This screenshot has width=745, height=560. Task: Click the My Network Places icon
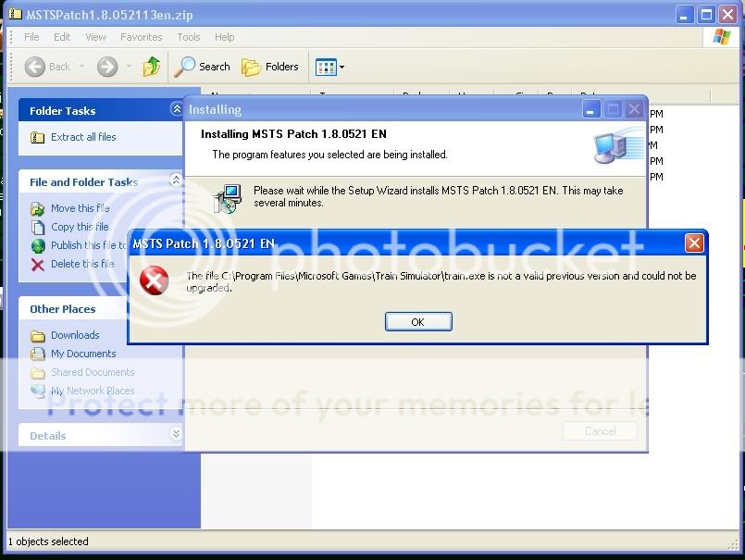tap(38, 391)
